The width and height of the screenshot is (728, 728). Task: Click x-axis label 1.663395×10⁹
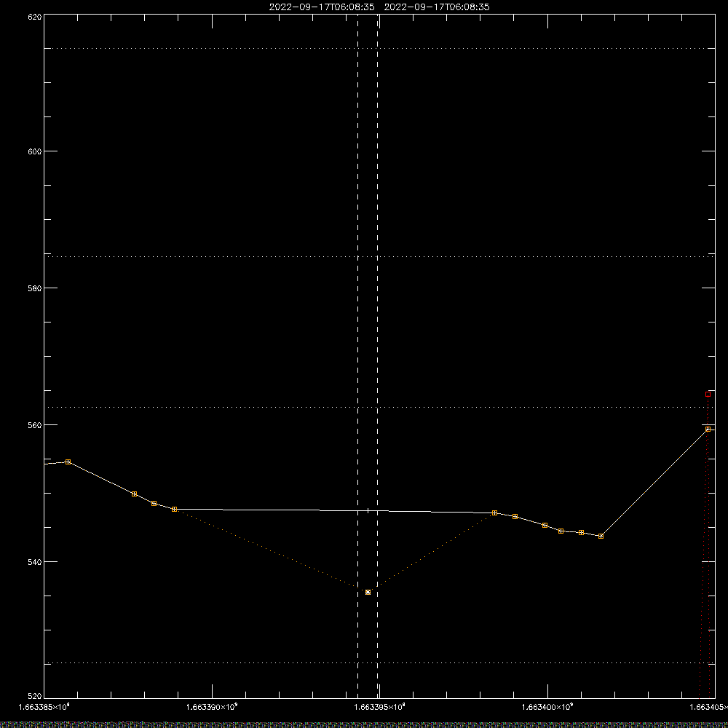pyautogui.click(x=380, y=707)
